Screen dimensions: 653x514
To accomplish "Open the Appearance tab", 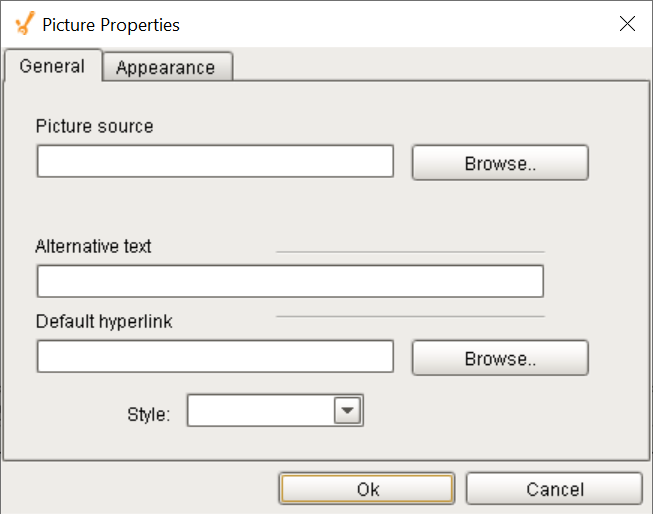I will point(167,67).
